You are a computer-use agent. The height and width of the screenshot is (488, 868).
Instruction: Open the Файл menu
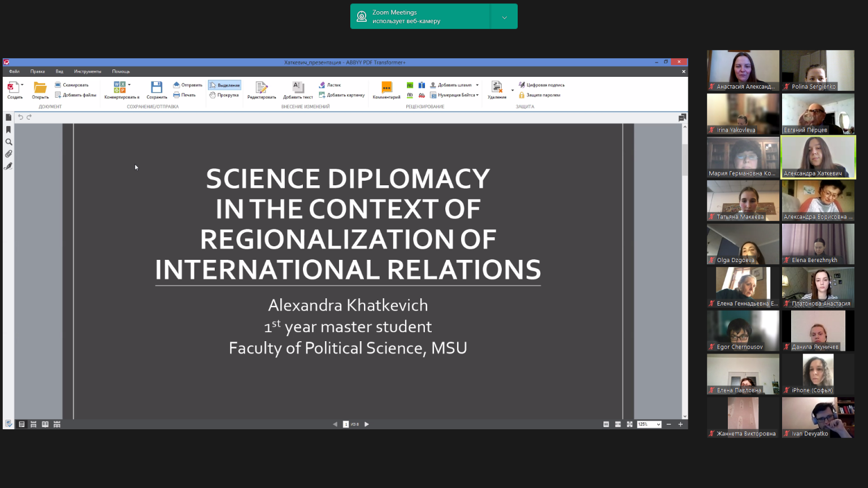coord(14,71)
